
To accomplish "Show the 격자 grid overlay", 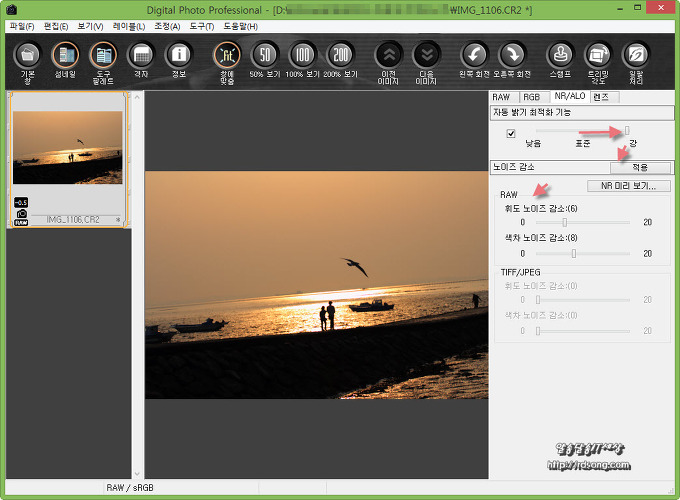I will [141, 57].
